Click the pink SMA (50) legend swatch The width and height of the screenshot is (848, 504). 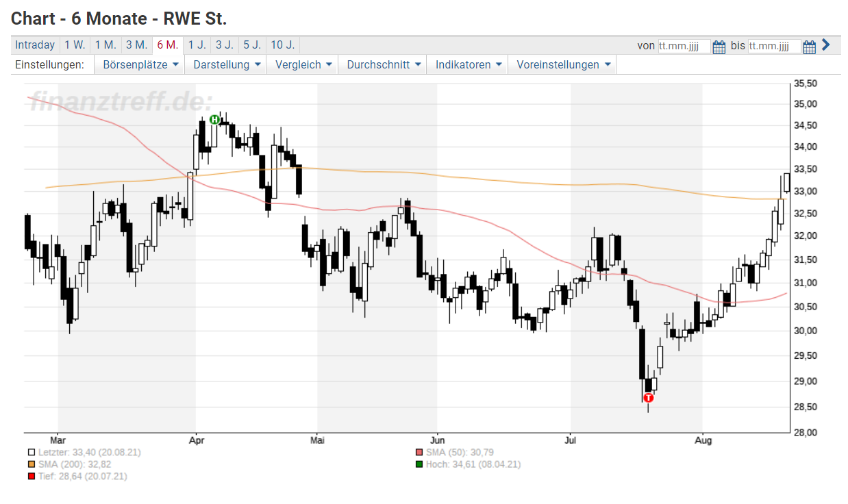click(x=419, y=453)
